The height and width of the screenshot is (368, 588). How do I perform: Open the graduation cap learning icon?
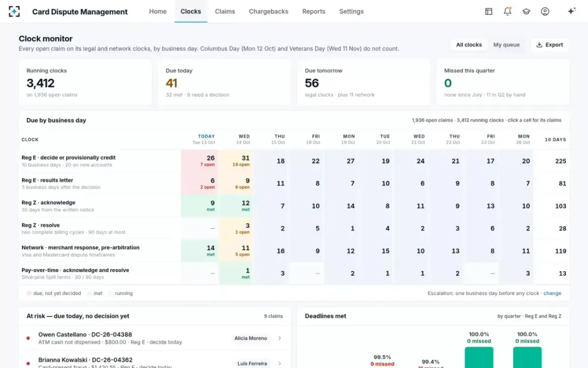526,11
